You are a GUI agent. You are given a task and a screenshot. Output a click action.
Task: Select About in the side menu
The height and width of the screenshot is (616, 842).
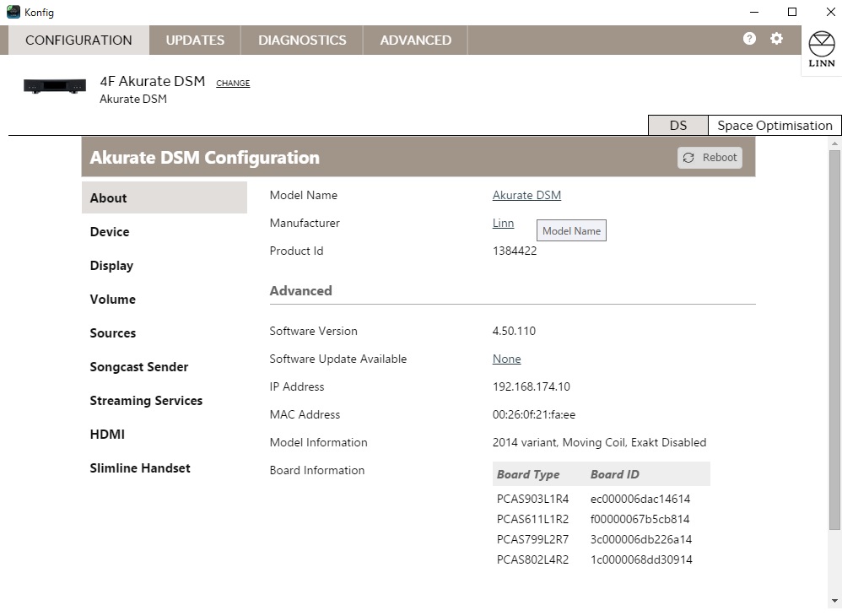point(165,198)
